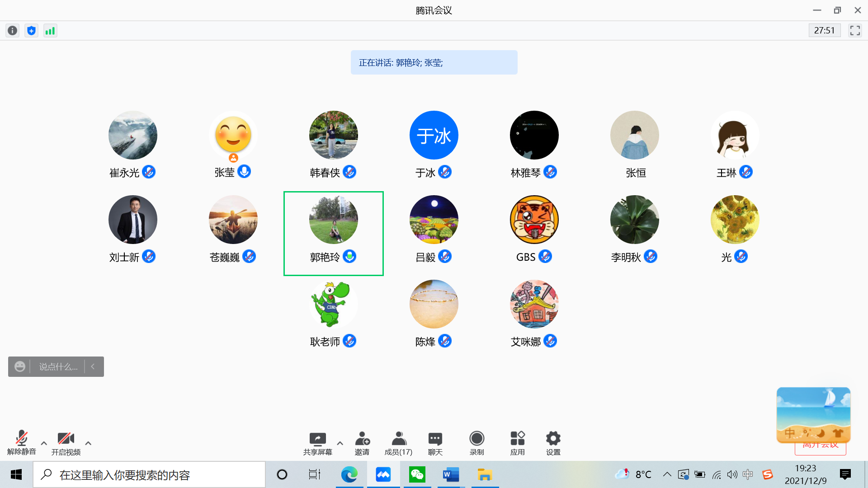Turn on camera with 开启视频
Image resolution: width=868 pixels, height=488 pixels.
[x=66, y=443]
